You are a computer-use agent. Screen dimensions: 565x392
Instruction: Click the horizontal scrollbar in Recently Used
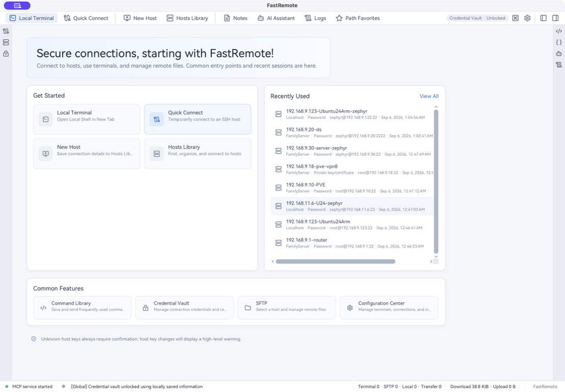[x=335, y=261]
